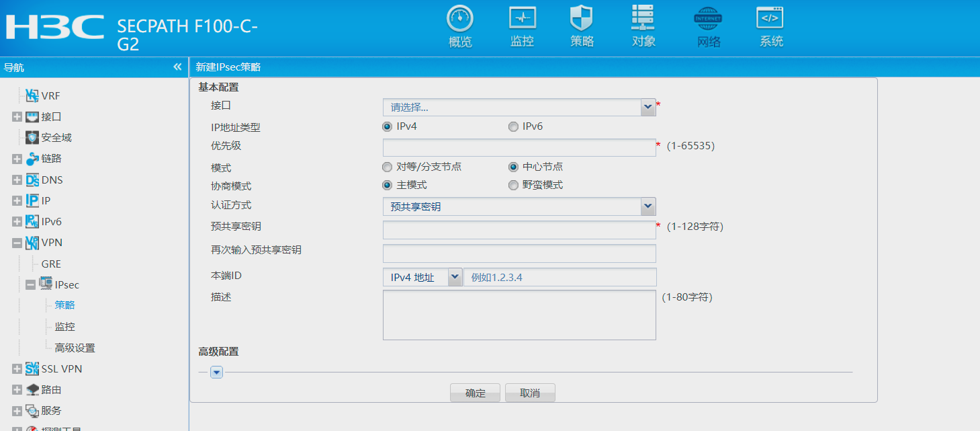Expand the SSL VPN tree node

pos(17,369)
